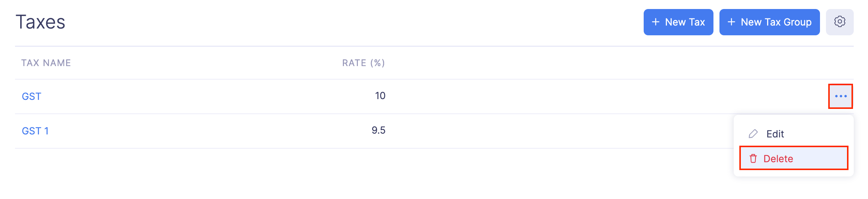Screen dimensions: 868x199
Task: Click the TAX NAME column header
Action: [x=46, y=63]
